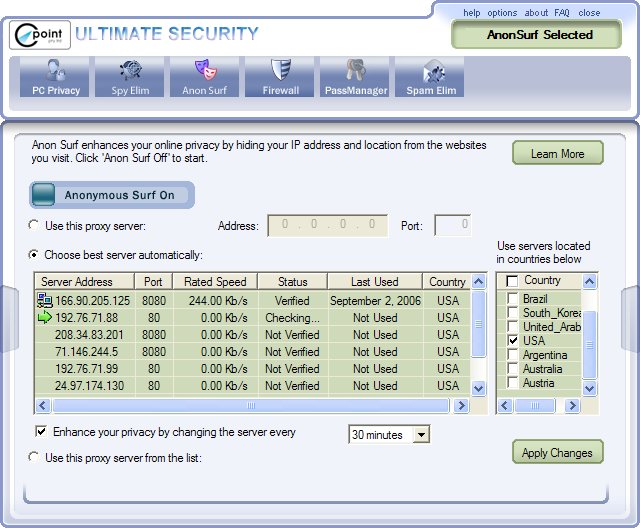The height and width of the screenshot is (528, 640).
Task: Click the Apply Changes button
Action: (558, 452)
